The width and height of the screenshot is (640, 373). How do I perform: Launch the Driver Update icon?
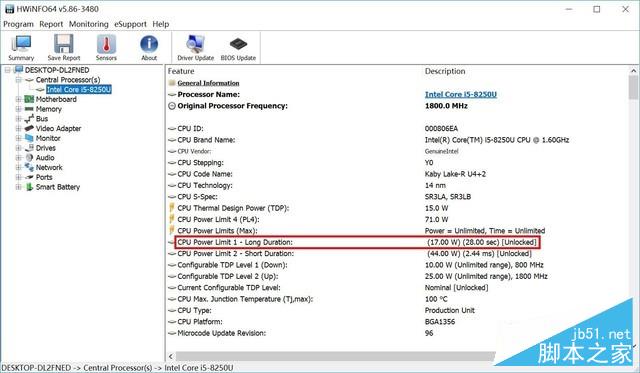click(x=196, y=48)
